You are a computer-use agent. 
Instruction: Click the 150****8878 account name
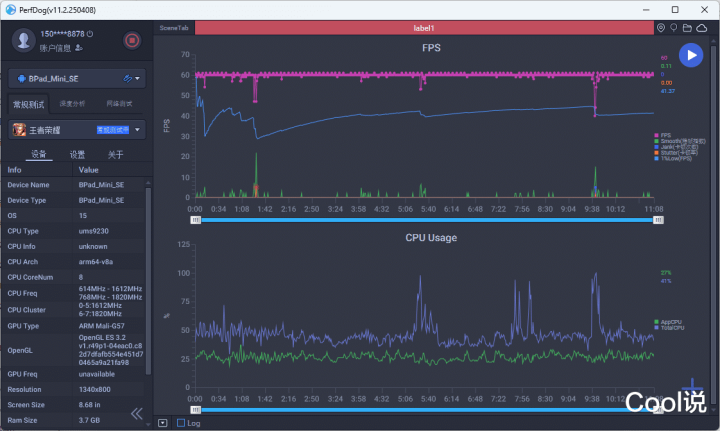pos(62,34)
